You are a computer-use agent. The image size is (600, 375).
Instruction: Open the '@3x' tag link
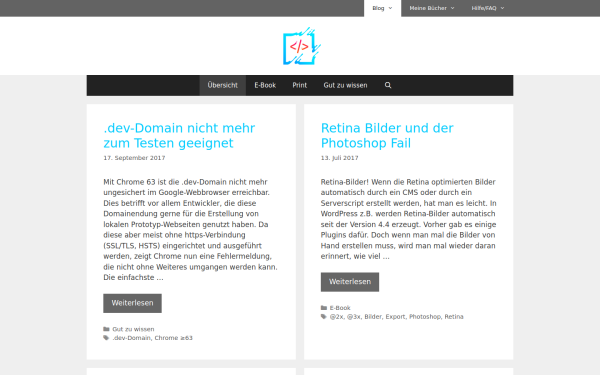click(x=354, y=316)
